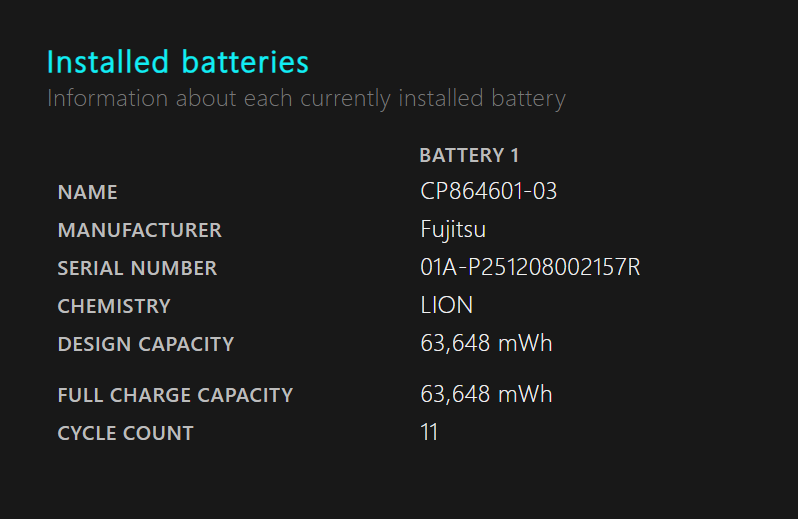The image size is (798, 519).
Task: Select the Fujitsu manufacturer value
Action: tap(453, 230)
